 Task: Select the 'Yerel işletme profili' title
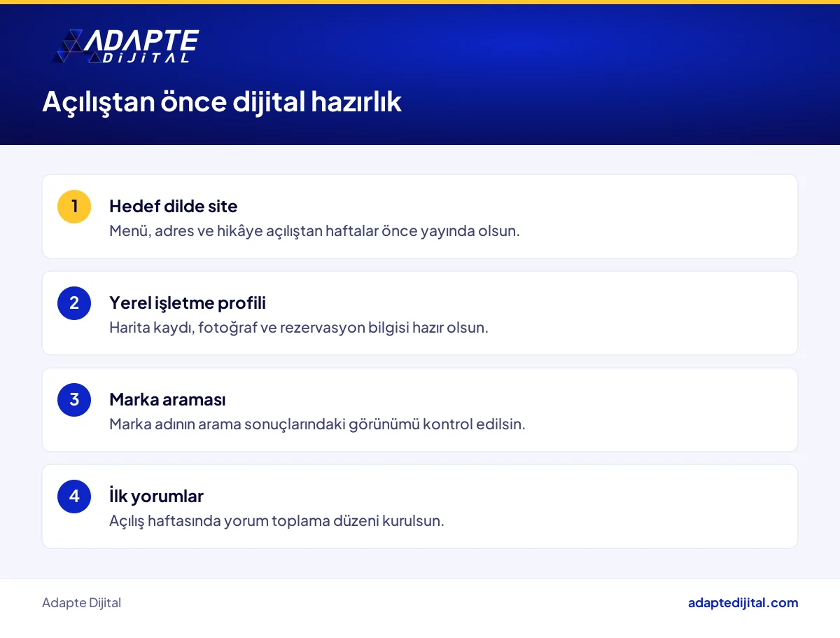pyautogui.click(x=188, y=303)
